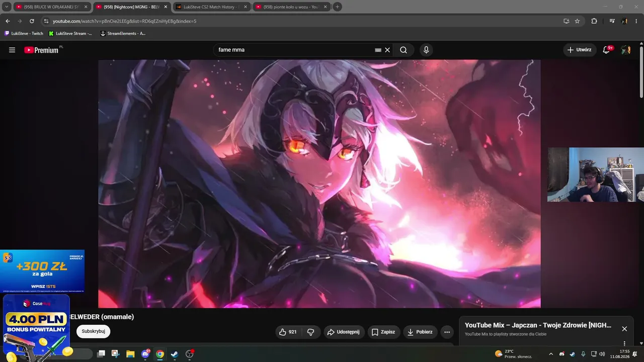The height and width of the screenshot is (362, 644).
Task: Open Task View on the taskbar
Action: pos(101,354)
